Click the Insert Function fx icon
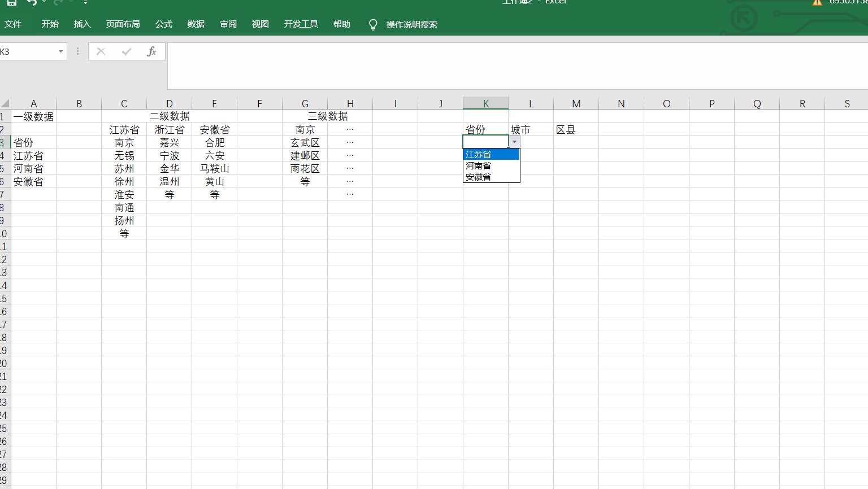The height and width of the screenshot is (489, 868). pos(151,51)
